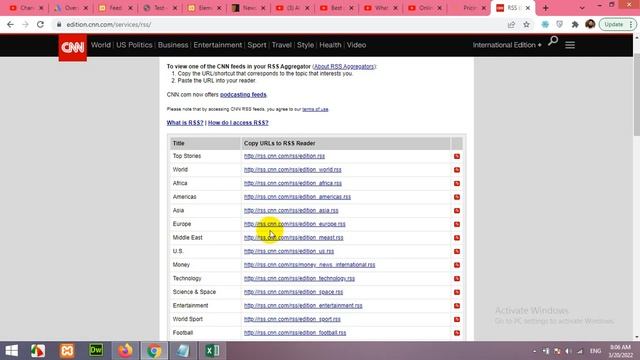The image size is (640, 360).
Task: Open the tab search dropdown chevron
Action: pos(582,8)
